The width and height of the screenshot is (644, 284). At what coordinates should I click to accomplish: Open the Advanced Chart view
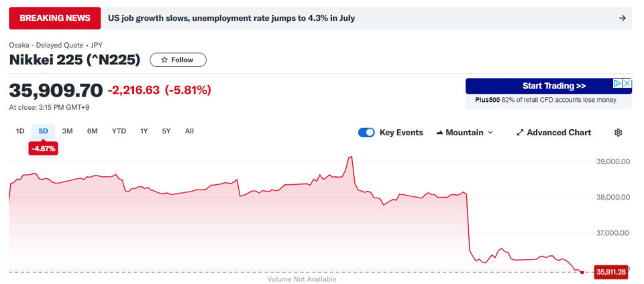pos(553,133)
